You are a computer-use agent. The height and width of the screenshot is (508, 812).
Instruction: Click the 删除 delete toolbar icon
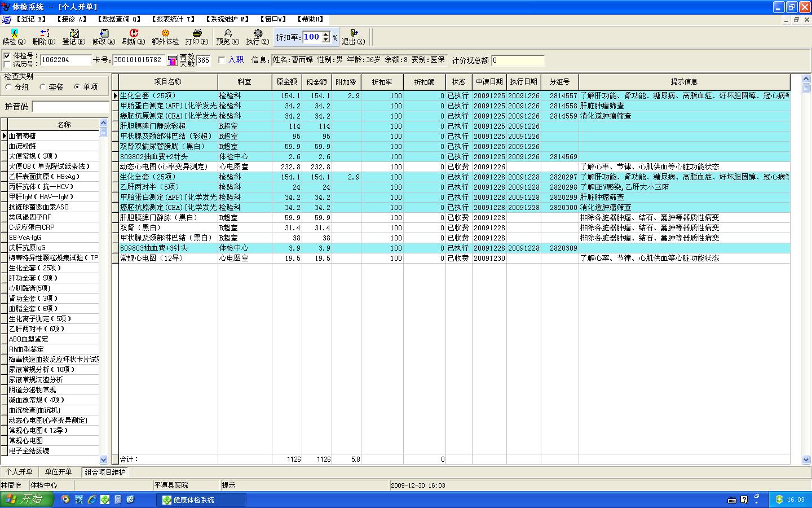(44, 34)
